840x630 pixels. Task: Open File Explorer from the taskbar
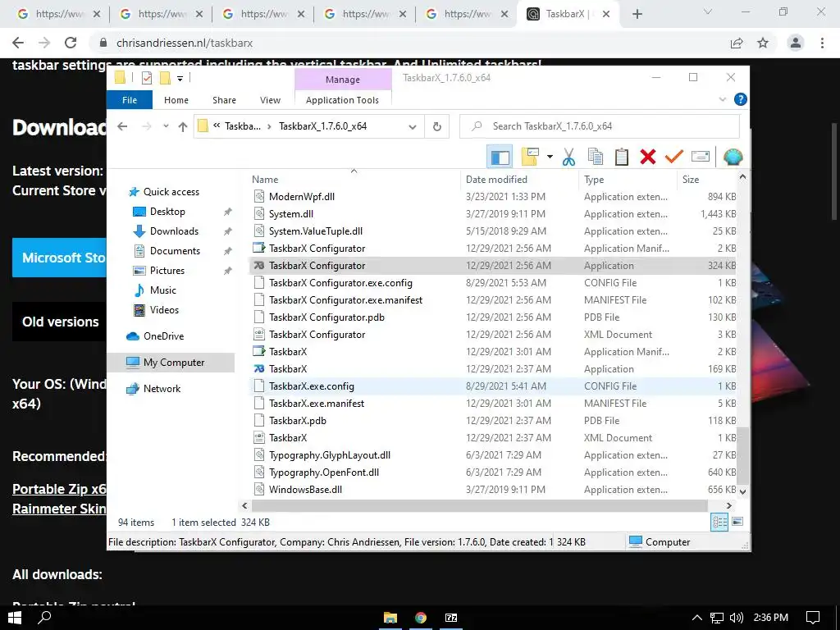[x=390, y=618]
